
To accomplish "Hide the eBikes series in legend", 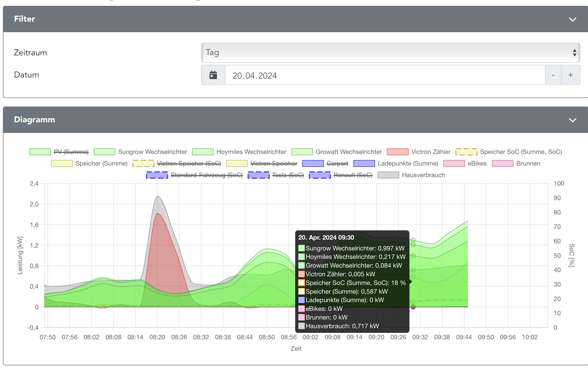I will tap(477, 163).
